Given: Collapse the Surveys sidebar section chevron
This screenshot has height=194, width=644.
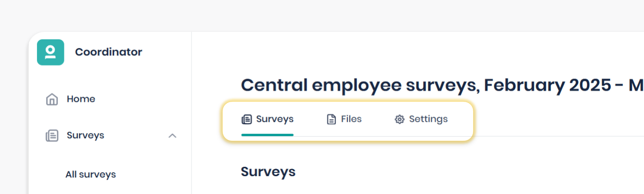Looking at the screenshot, I should [x=173, y=136].
